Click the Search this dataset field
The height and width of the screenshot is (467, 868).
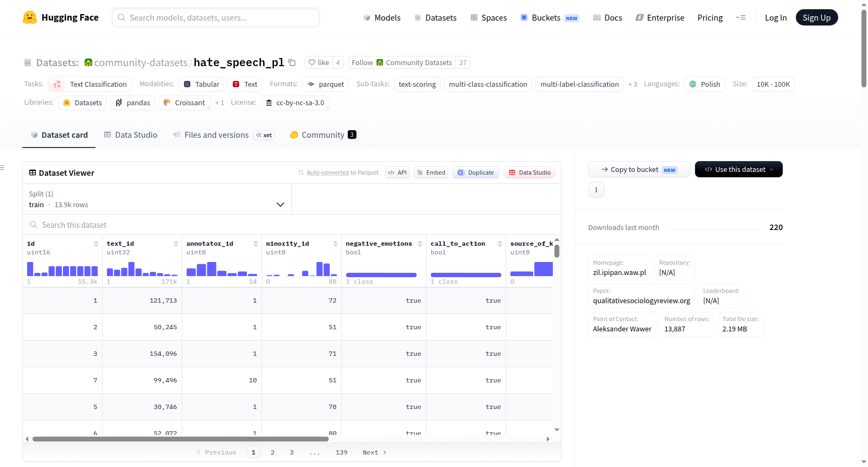point(292,225)
